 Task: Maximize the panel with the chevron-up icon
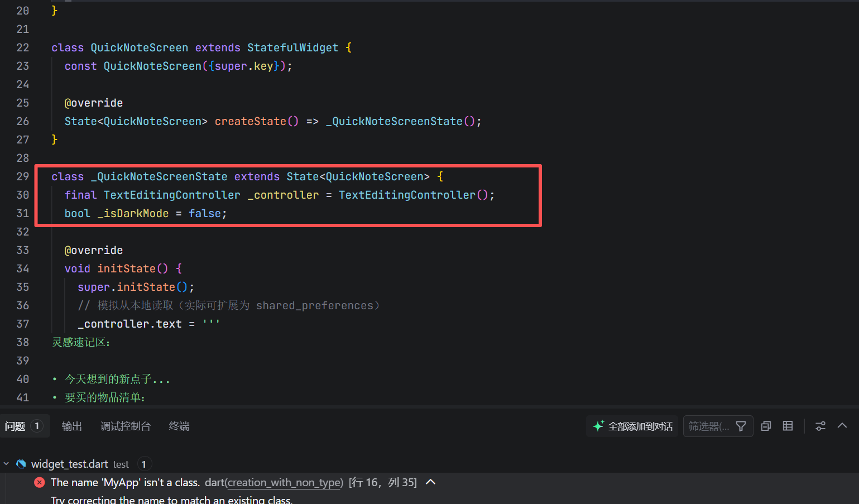pyautogui.click(x=842, y=426)
